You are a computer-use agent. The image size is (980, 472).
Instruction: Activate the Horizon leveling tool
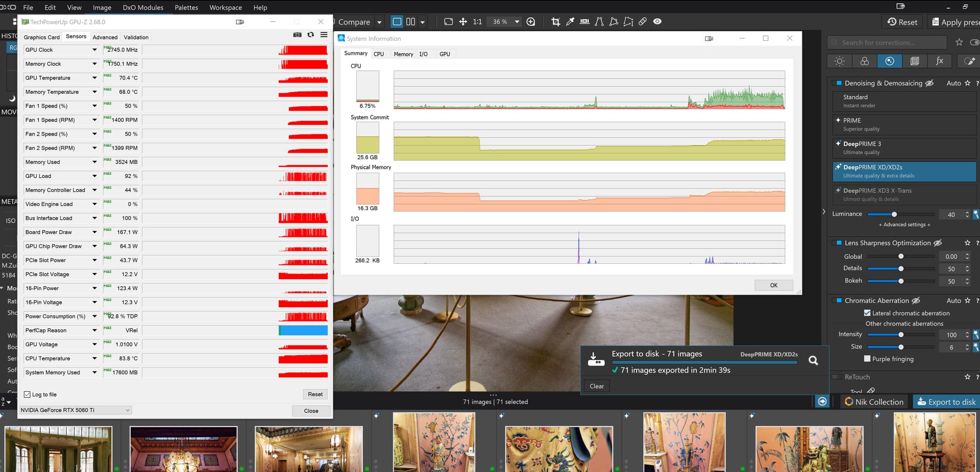click(x=584, y=21)
